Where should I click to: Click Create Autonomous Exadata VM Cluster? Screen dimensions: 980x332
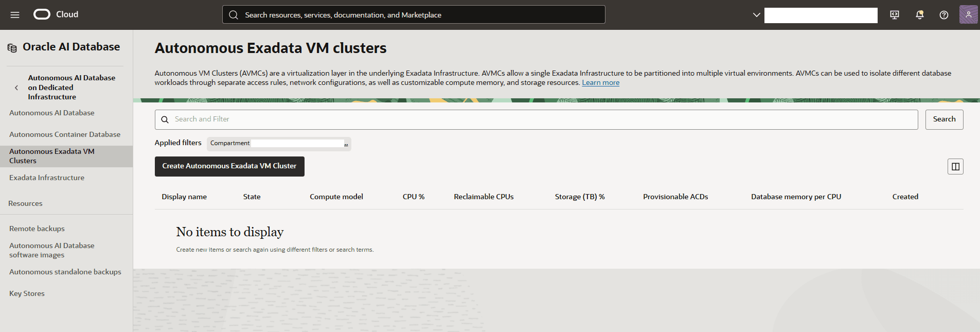[229, 166]
